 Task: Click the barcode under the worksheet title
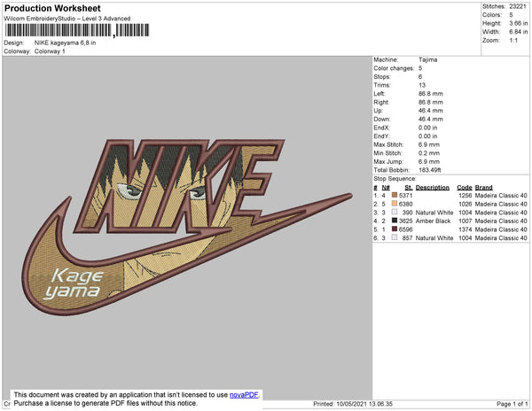point(77,30)
